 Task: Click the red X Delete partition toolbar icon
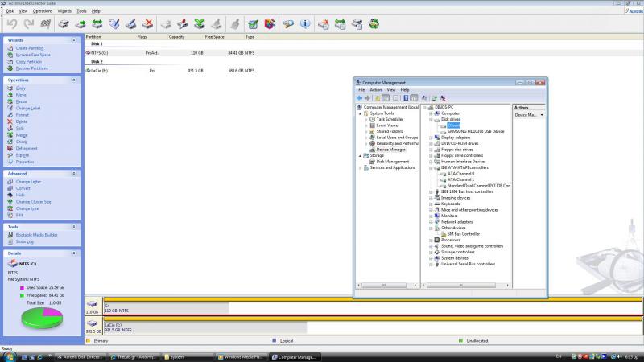click(x=148, y=24)
